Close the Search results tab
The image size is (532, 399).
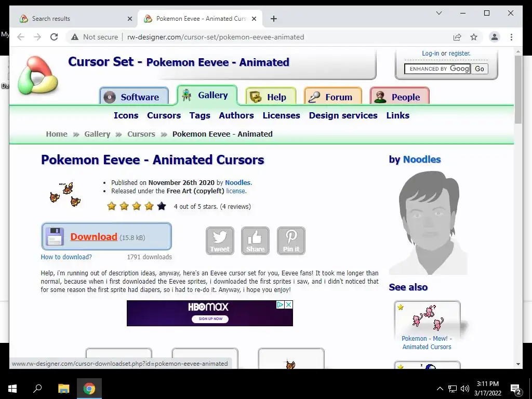(129, 19)
